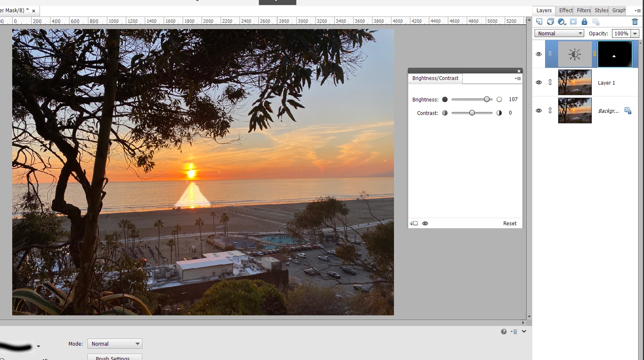
Task: Open the Brightness/Contrast panel flyout menu
Action: (x=518, y=78)
